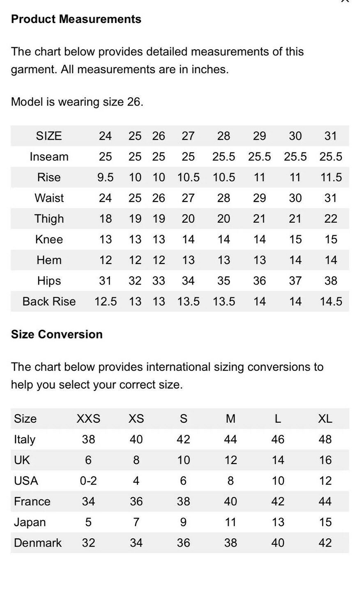Viewport: 364px width, 610px height.
Task: Select the Inseam row label
Action: click(49, 157)
